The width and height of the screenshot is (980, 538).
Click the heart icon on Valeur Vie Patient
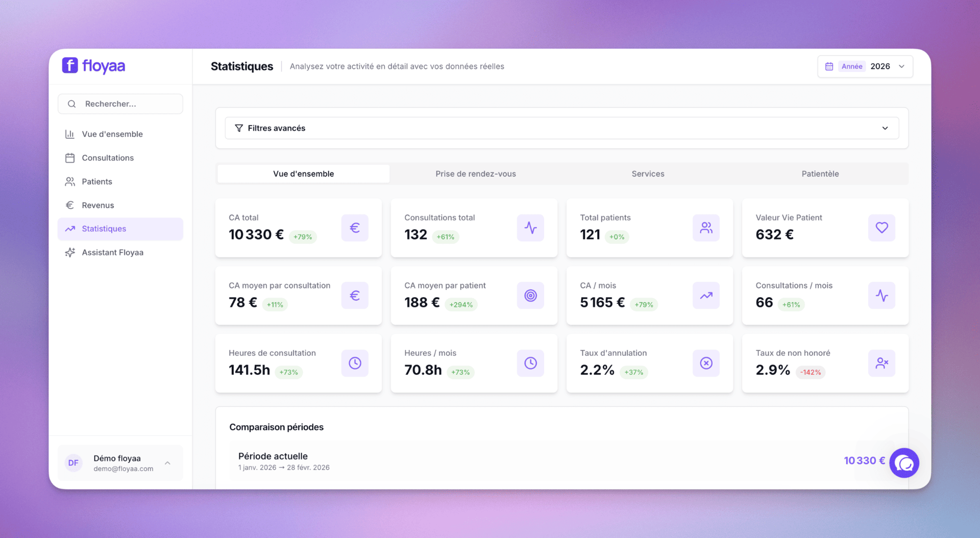(881, 228)
